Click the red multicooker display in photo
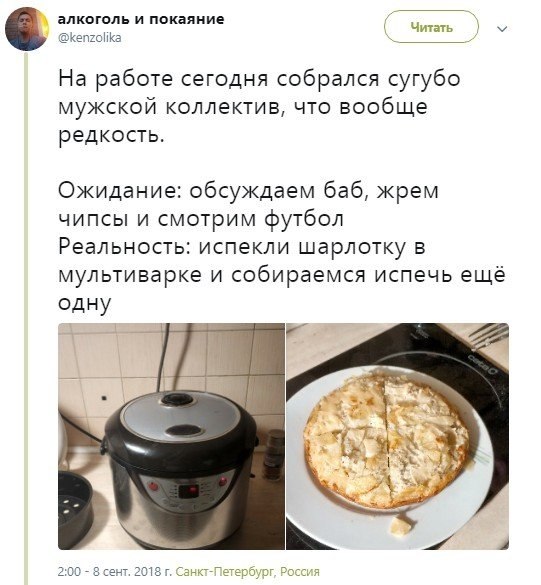Image resolution: width=541 pixels, height=585 pixels. (188, 491)
